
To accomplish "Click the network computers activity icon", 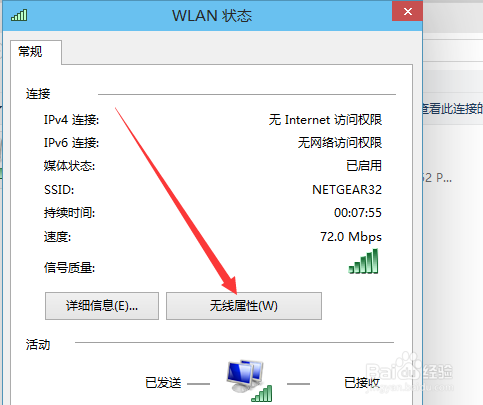I will [249, 380].
